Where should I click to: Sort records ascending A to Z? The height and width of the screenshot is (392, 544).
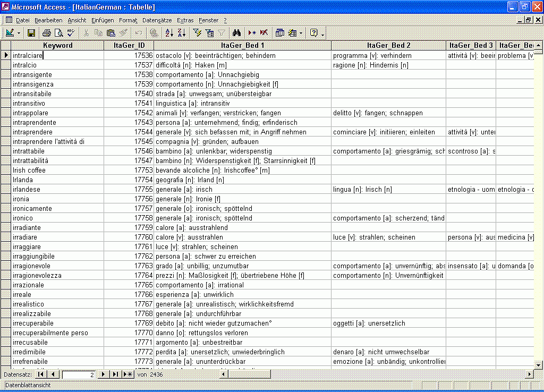169,33
